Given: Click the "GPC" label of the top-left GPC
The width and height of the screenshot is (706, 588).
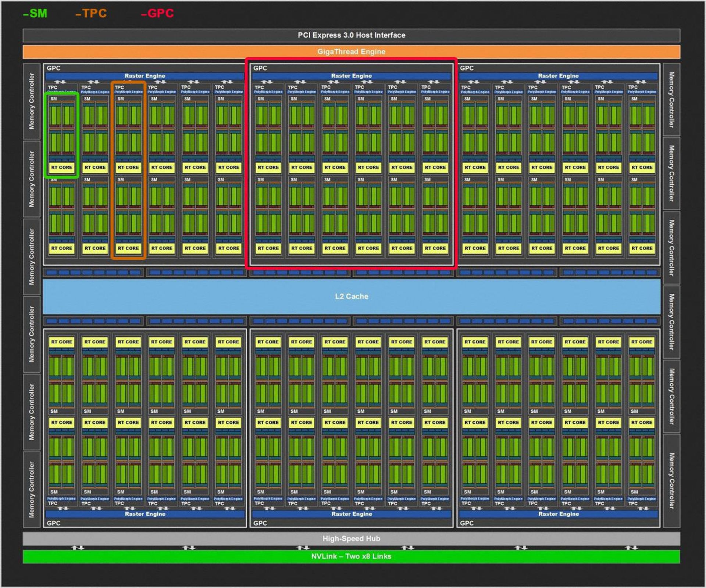Looking at the screenshot, I should coord(53,68).
